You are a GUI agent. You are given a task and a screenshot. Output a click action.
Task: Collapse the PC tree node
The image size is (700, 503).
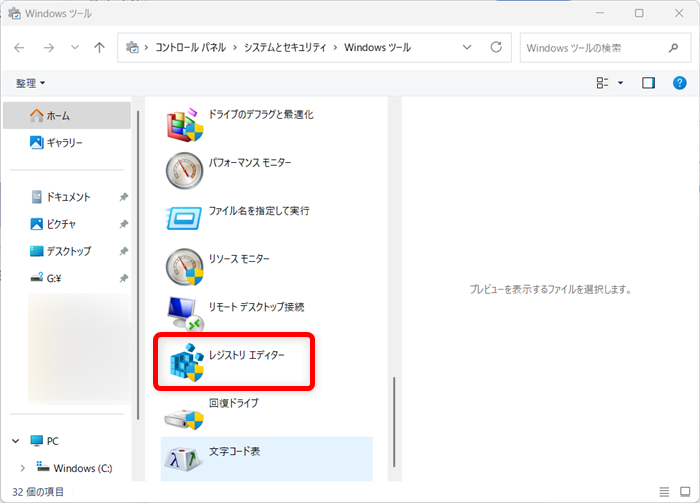click(16, 441)
